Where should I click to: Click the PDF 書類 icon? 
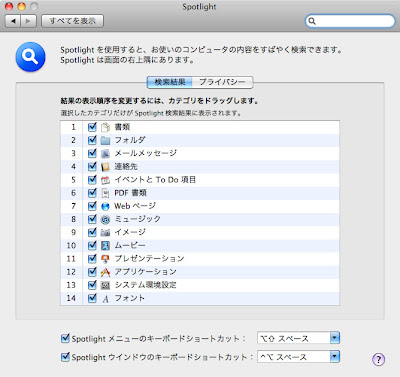[105, 193]
